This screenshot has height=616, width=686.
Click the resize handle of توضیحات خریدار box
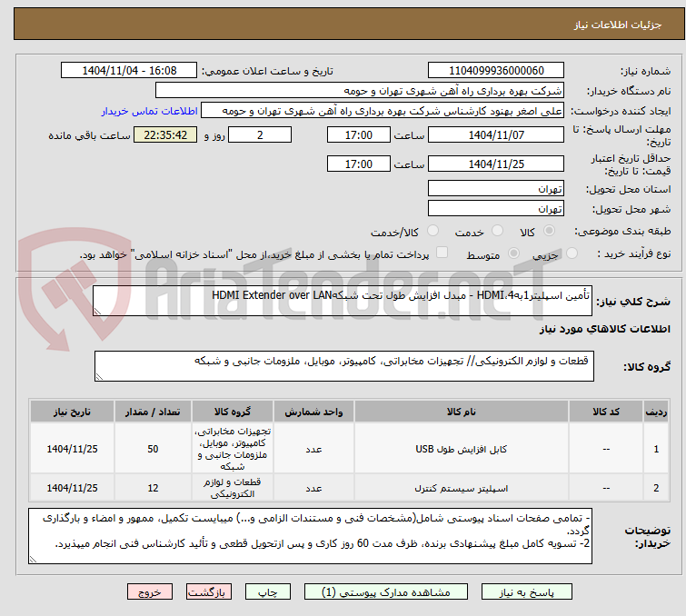33,560
